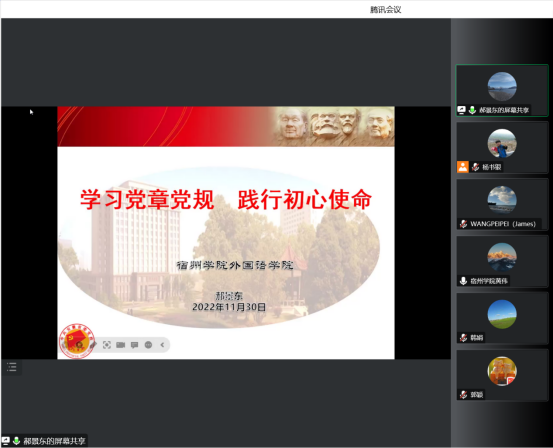Click the green microphone on the top participant tile

tap(472, 110)
